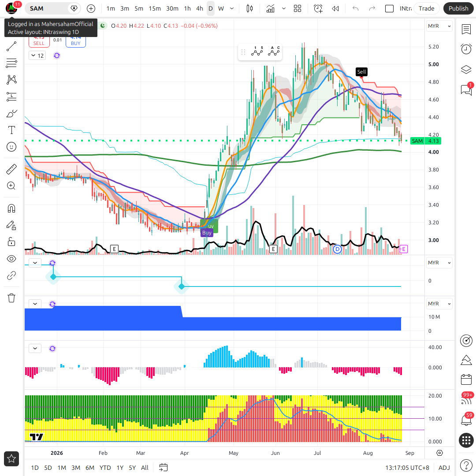The image size is (476, 476).
Task: Open chart settings gear on time axis
Action: point(439,453)
